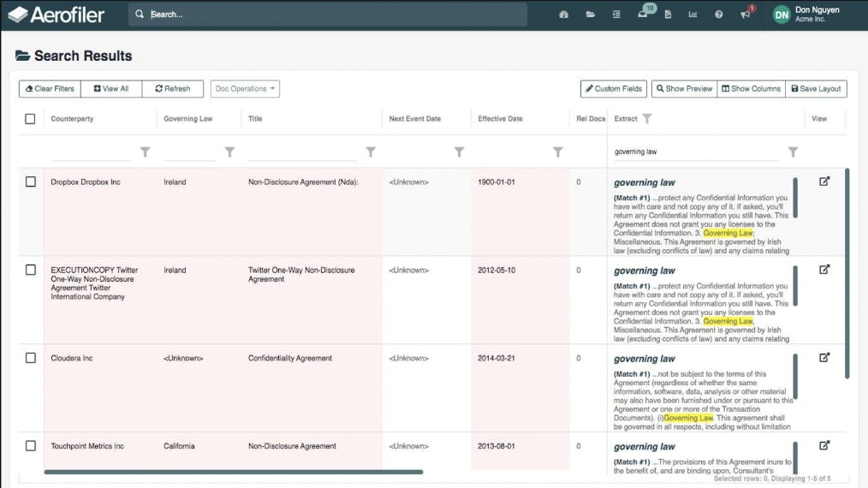The height and width of the screenshot is (488, 868).
Task: Open the Cloudera agreement view icon
Action: tap(824, 357)
